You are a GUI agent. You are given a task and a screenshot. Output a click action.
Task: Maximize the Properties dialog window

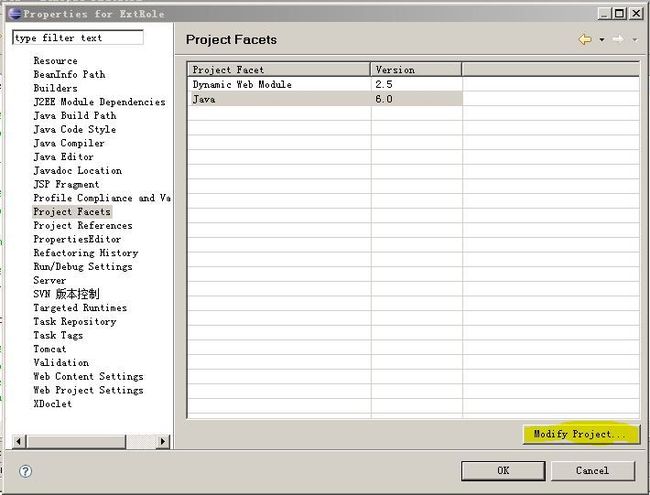click(619, 14)
